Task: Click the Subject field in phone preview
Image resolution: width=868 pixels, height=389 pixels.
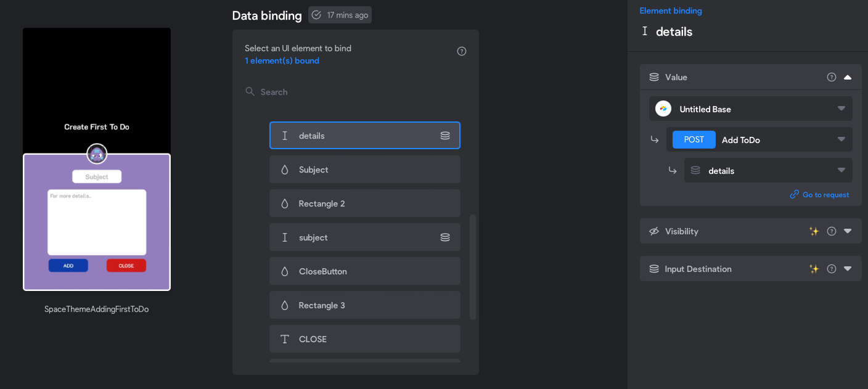Action: click(x=97, y=177)
